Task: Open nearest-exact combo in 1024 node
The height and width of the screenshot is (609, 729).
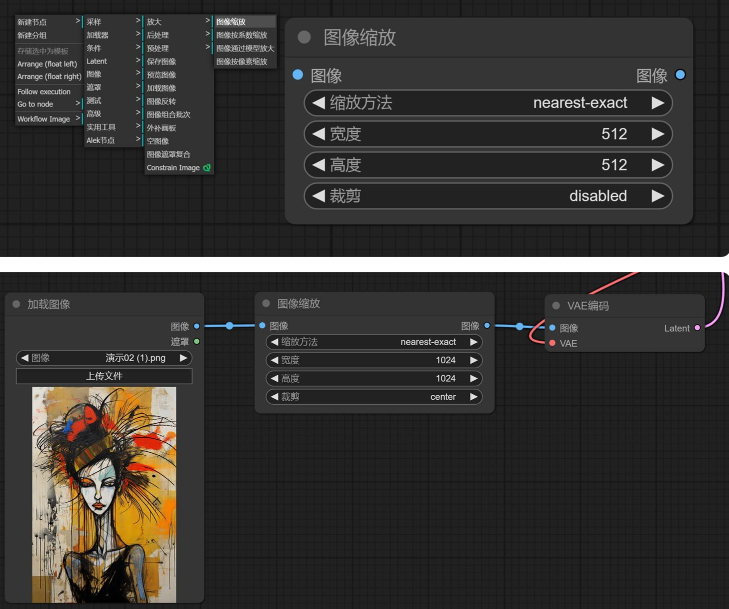Action: [374, 342]
